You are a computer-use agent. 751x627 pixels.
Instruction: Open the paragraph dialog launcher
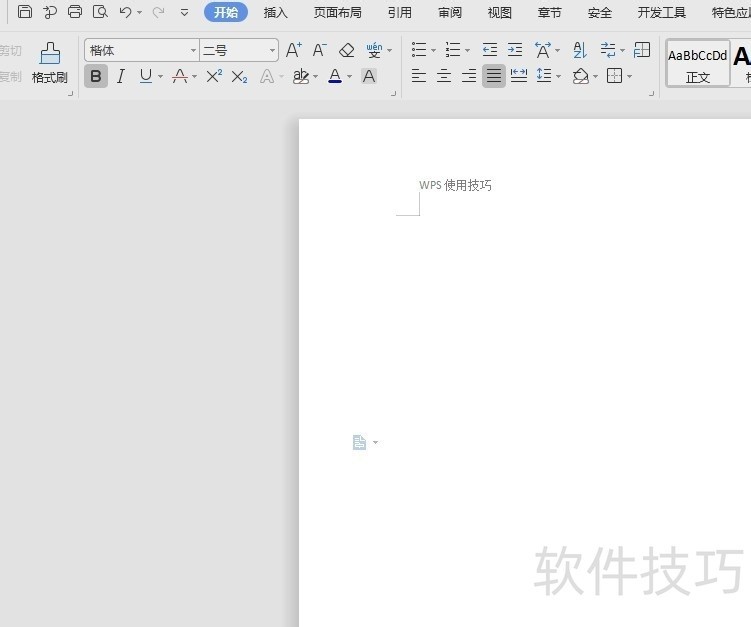(x=651, y=94)
